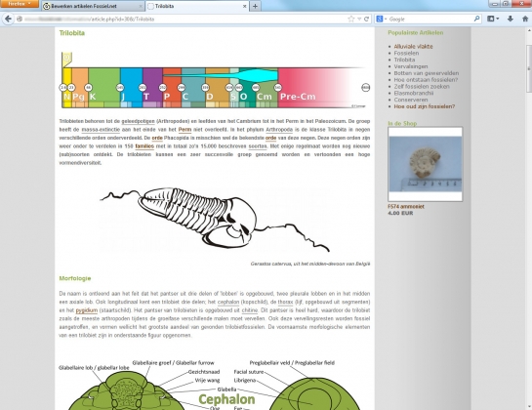Click the Gerastos trilobite drawing
Screen dimensions: 532x410
(x=215, y=219)
